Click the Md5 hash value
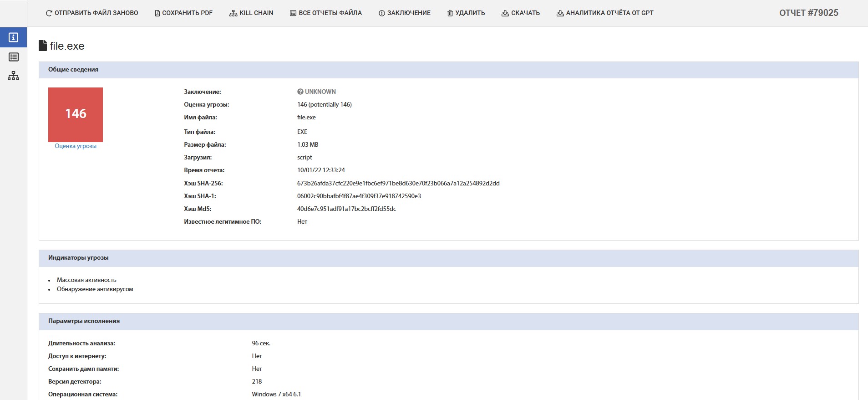 [346, 209]
